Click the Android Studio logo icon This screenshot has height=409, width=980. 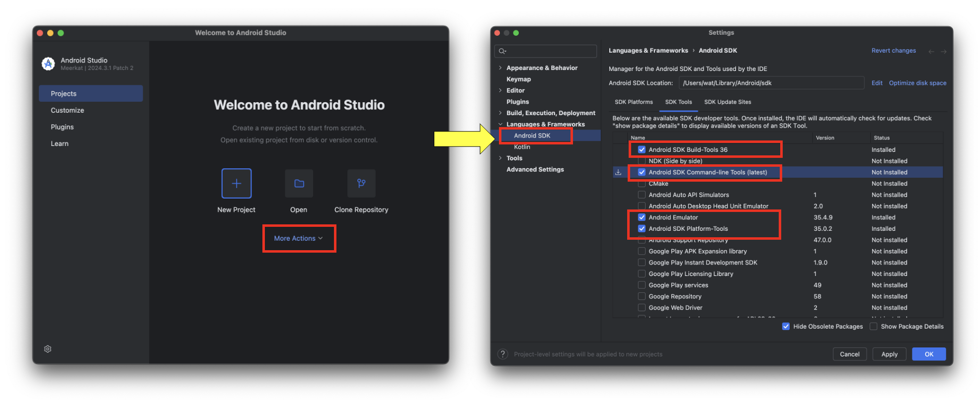[48, 64]
